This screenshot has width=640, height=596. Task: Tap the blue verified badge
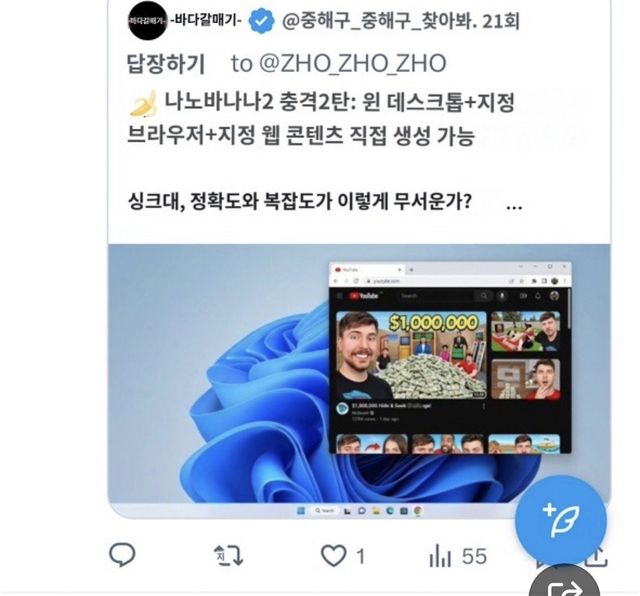[261, 21]
